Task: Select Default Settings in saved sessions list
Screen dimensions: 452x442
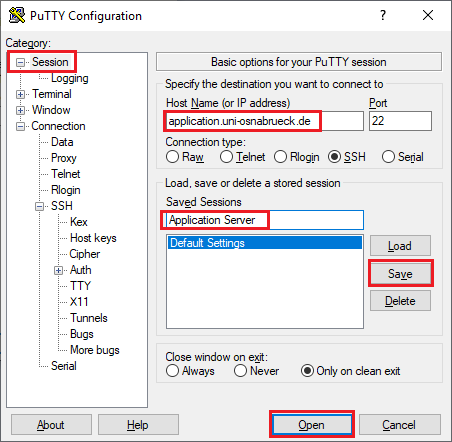Action: point(265,243)
